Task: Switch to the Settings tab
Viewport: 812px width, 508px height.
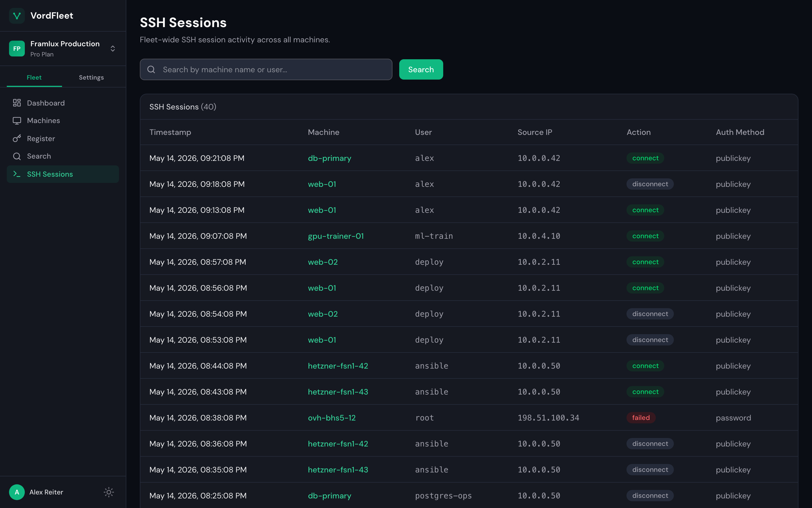Action: [91, 77]
